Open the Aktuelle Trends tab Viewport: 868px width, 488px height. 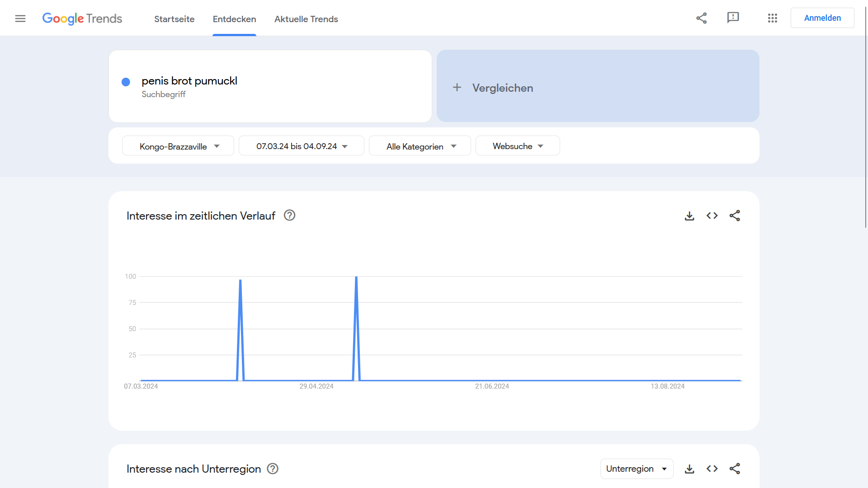click(306, 19)
